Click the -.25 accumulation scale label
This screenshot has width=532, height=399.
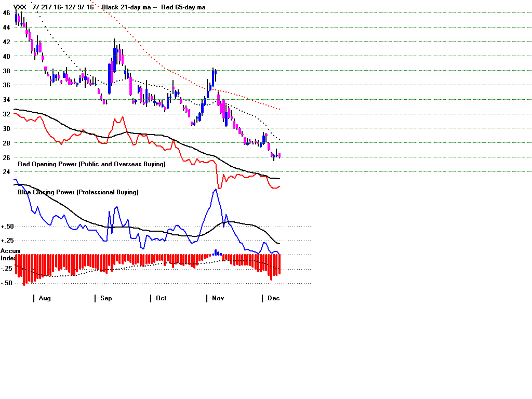pos(7,269)
